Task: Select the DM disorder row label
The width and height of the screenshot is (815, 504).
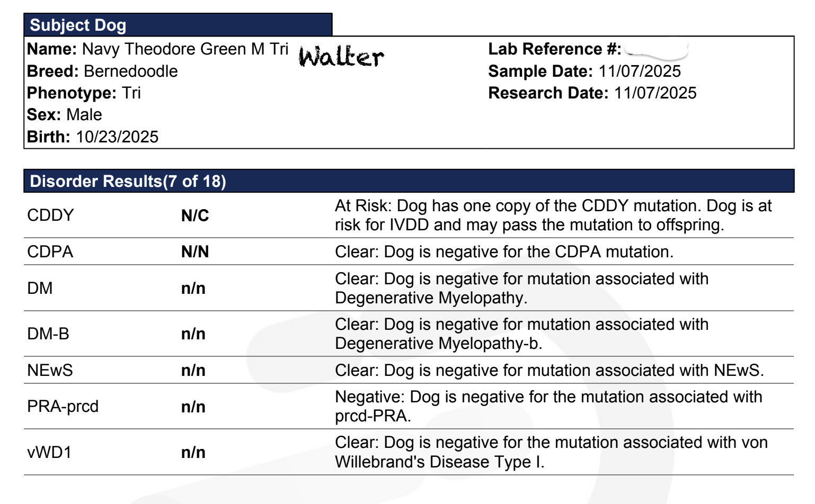Action: coord(40,288)
